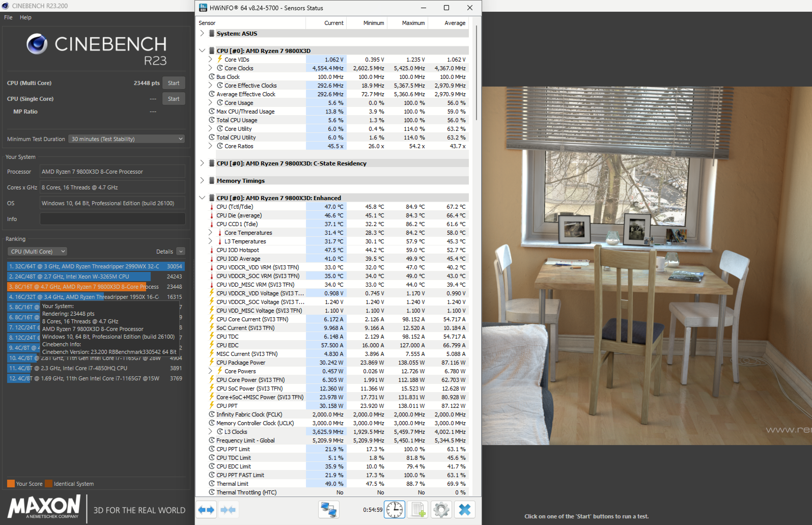Viewport: 812px width, 525px height.
Task: Click the expand columns arrows icon in HWiNFO
Action: [207, 510]
